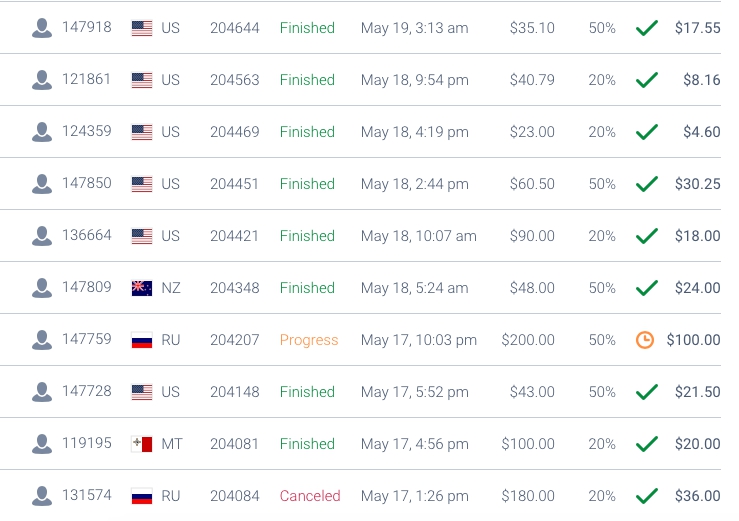
Task: Click the Finished status for order 204148
Action: tap(307, 391)
